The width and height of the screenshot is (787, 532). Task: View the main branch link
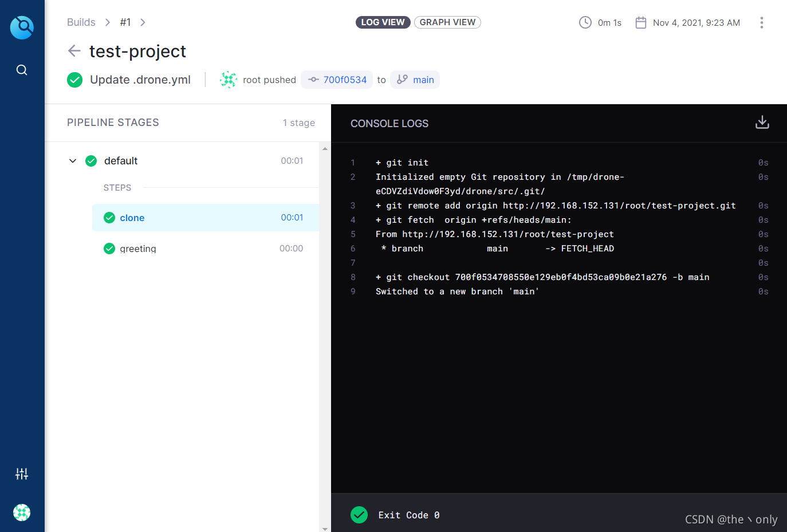(x=423, y=80)
